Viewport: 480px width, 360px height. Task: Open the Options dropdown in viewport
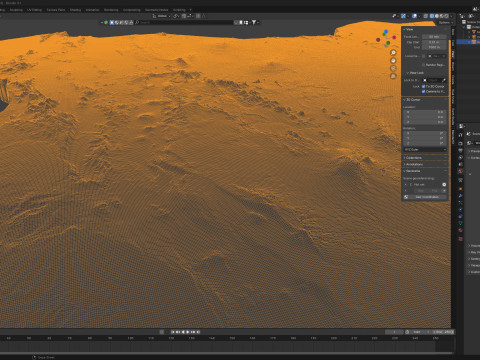tap(445, 22)
